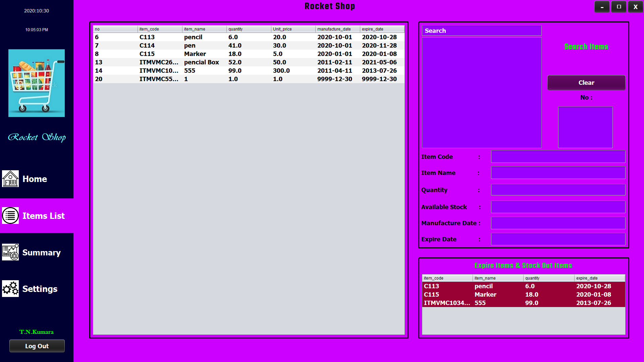Click inside the Search input box
The image size is (644, 362).
(x=481, y=31)
